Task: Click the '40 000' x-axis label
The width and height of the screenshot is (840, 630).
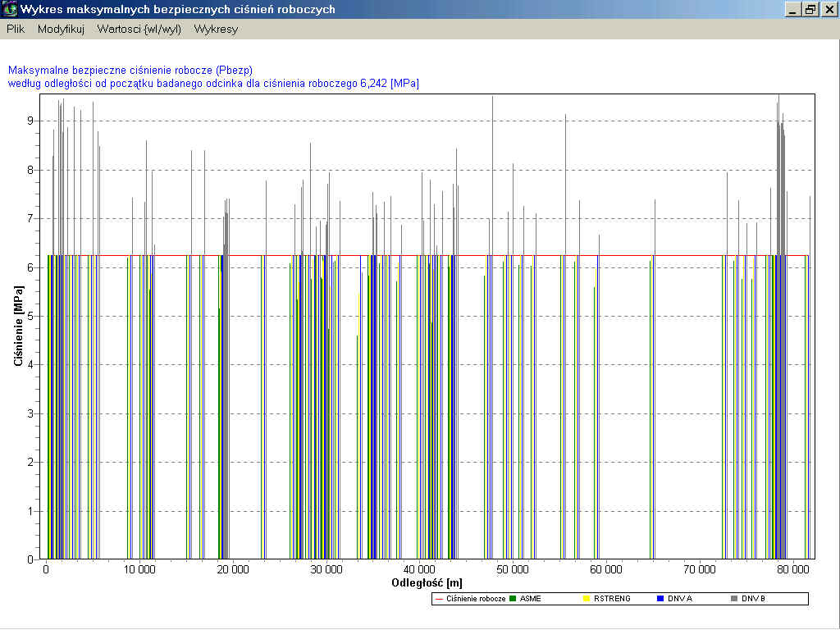Action: coord(419,569)
